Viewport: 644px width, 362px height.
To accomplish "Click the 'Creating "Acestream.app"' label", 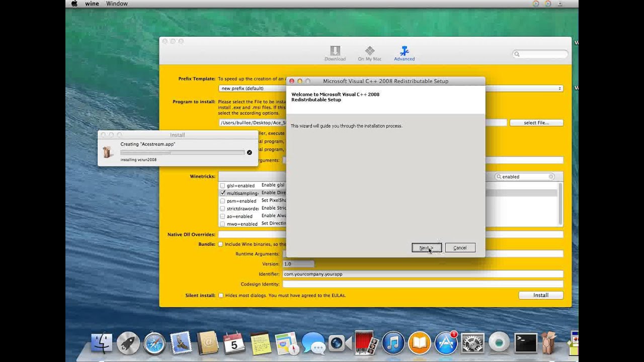I will (148, 144).
